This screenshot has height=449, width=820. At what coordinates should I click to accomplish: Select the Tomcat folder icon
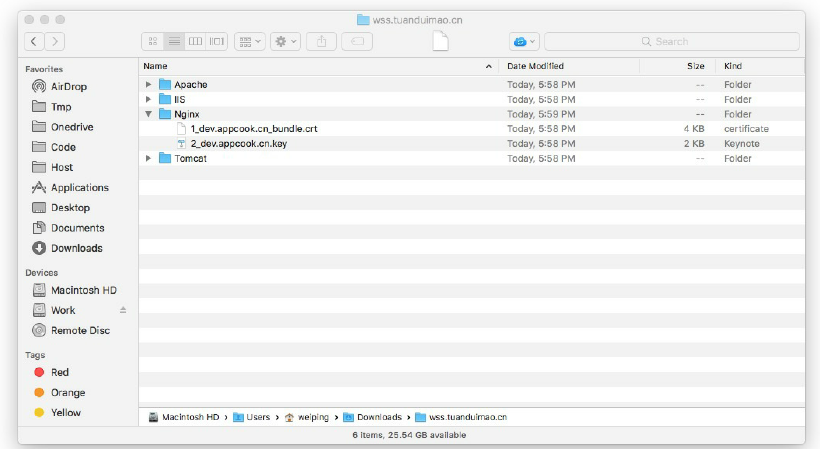[165, 158]
